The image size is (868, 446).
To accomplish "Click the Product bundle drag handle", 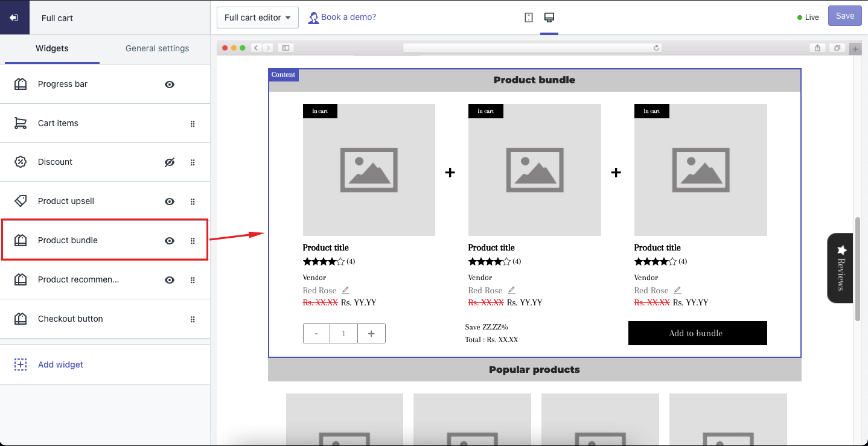I will 193,241.
